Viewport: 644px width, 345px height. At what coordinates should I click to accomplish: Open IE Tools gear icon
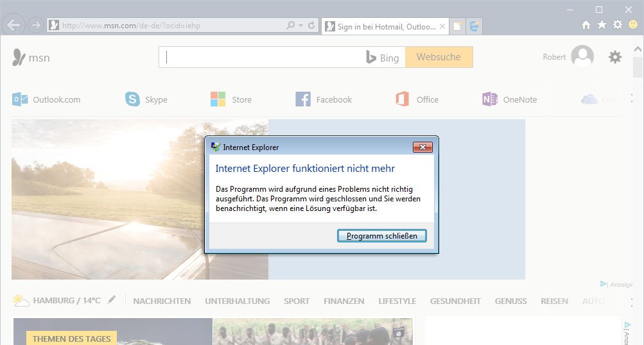[x=618, y=24]
